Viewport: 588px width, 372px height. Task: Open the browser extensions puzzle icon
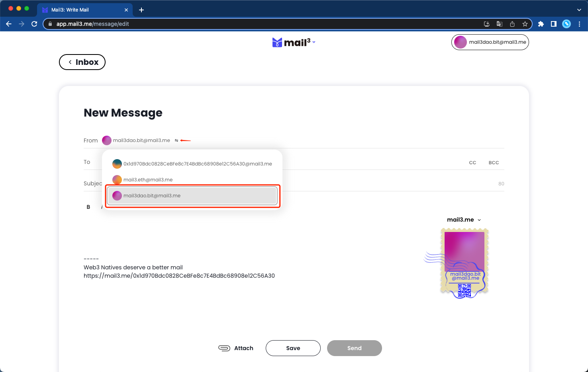tap(541, 24)
